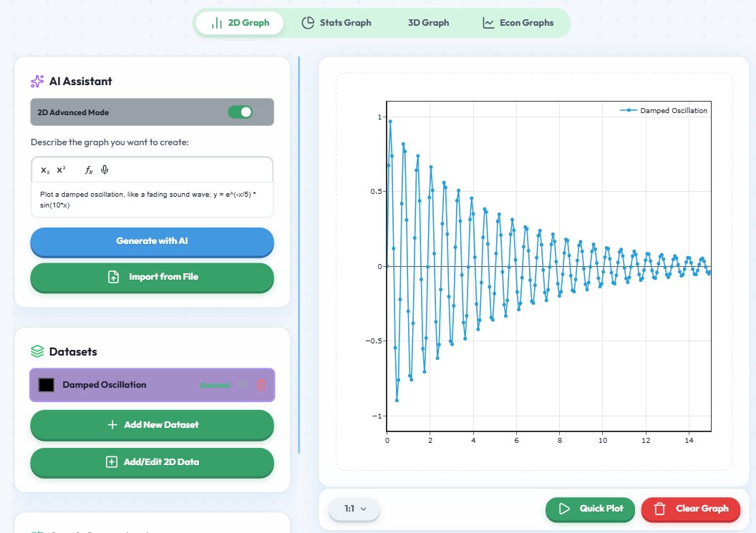
Task: Click the AI Assistant sparkle icon
Action: [x=37, y=81]
